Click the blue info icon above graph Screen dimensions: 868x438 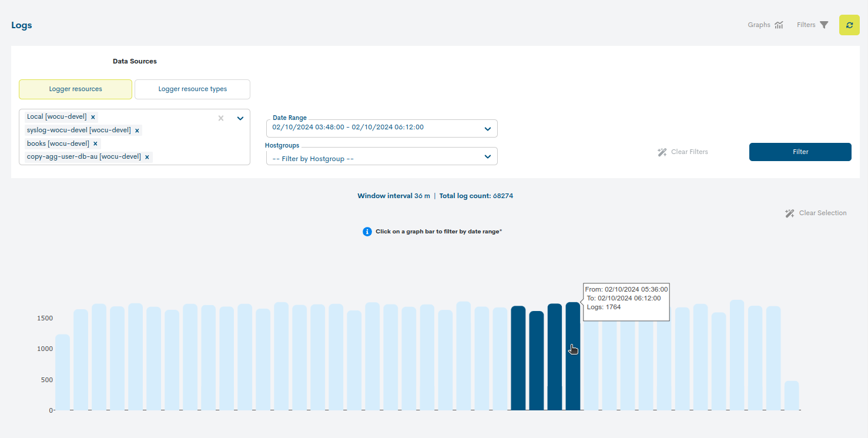[367, 232]
